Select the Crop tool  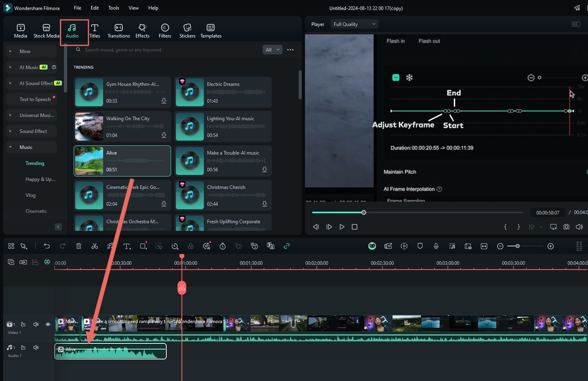click(143, 246)
